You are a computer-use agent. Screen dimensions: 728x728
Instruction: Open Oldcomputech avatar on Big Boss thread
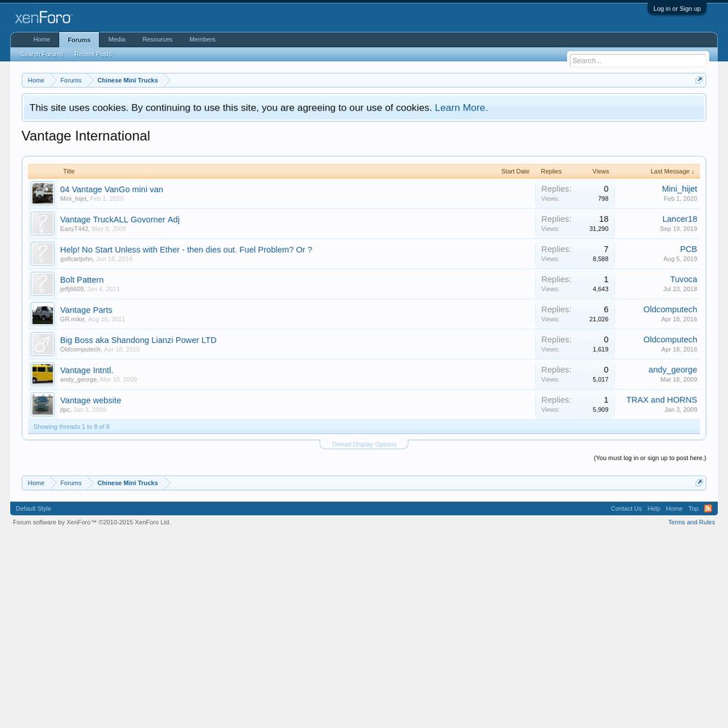click(x=43, y=344)
